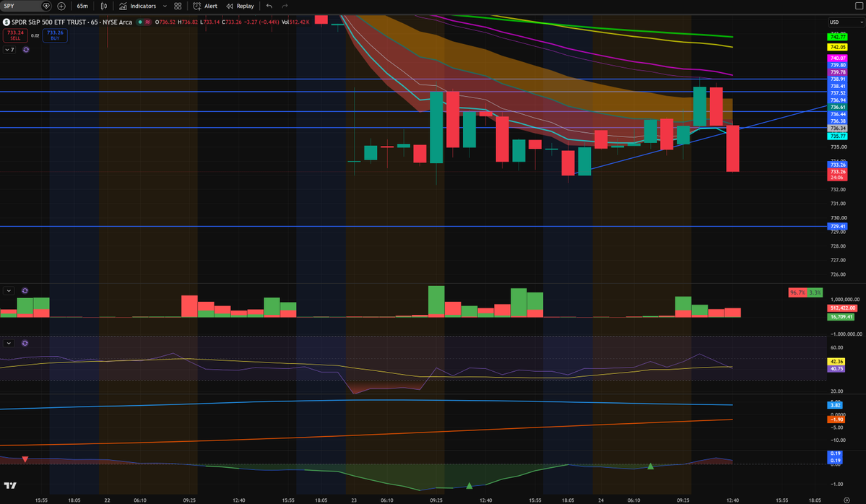The height and width of the screenshot is (504, 866).
Task: Collapse the 7 indicators legend chevron
Action: point(9,50)
